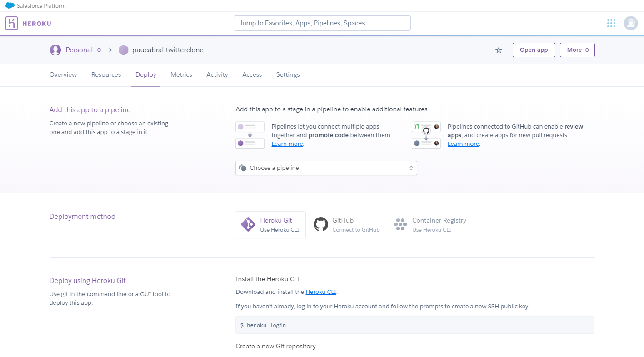Switch to the Resources tab

[106, 74]
